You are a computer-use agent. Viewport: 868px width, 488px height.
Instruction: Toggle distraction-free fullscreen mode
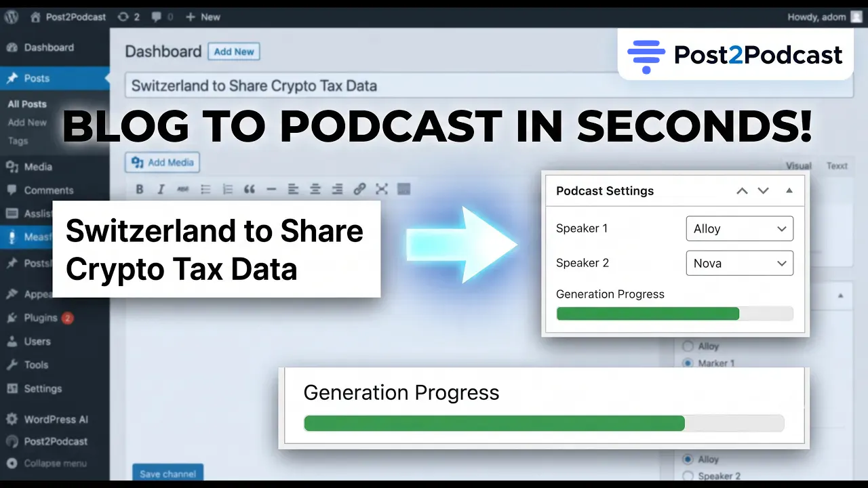(382, 189)
